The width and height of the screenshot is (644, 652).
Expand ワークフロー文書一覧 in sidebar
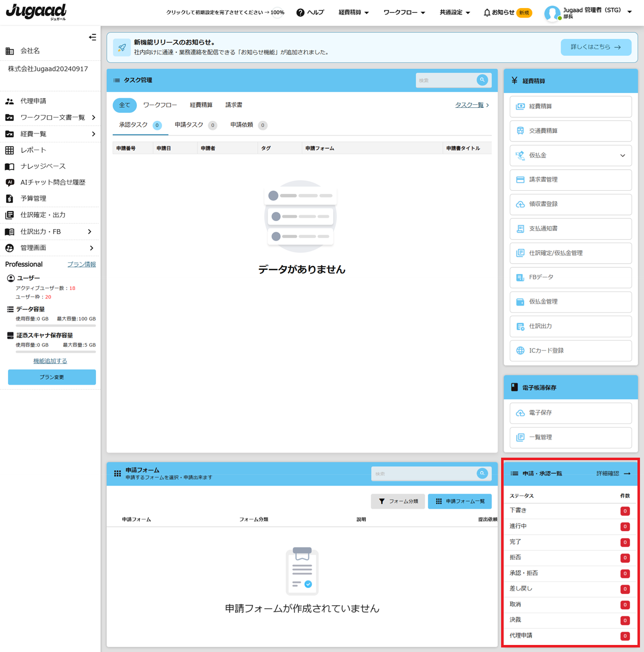point(93,117)
